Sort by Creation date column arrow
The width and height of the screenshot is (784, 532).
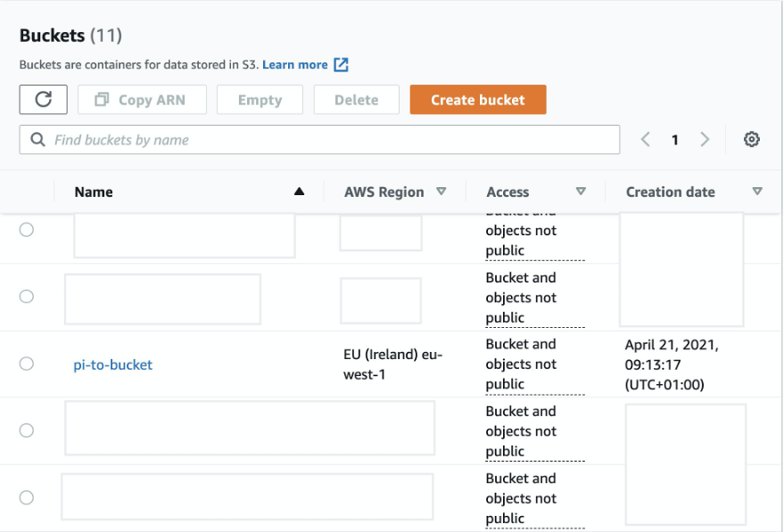click(x=757, y=192)
